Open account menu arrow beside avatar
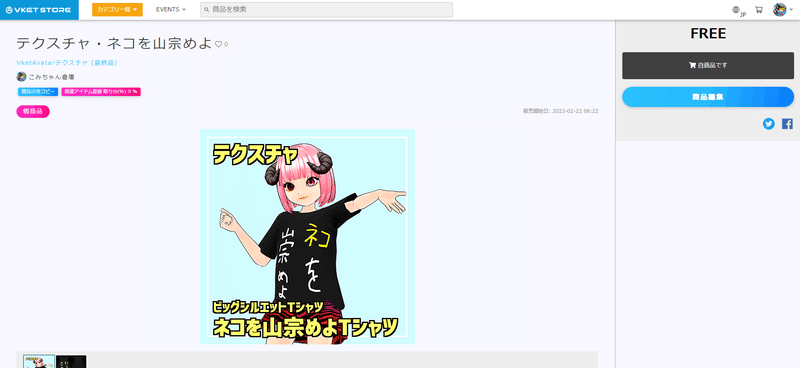The image size is (800, 368). pyautogui.click(x=791, y=10)
